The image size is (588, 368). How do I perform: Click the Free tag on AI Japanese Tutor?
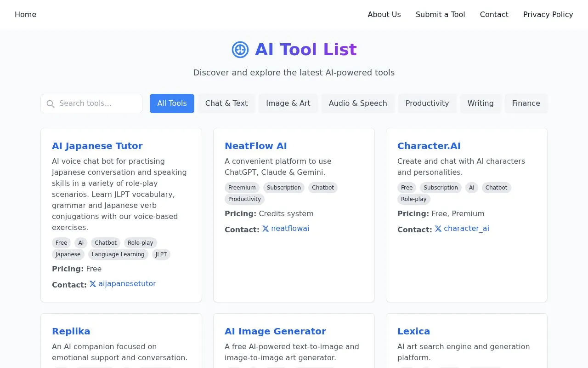coord(61,243)
